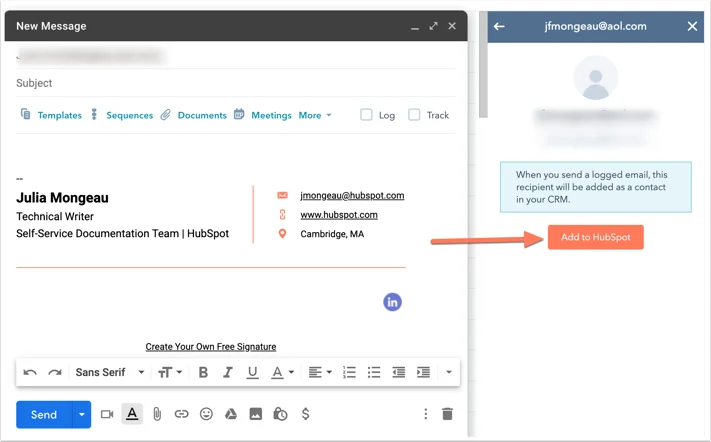
Task: Toggle bold formatting
Action: pos(203,372)
